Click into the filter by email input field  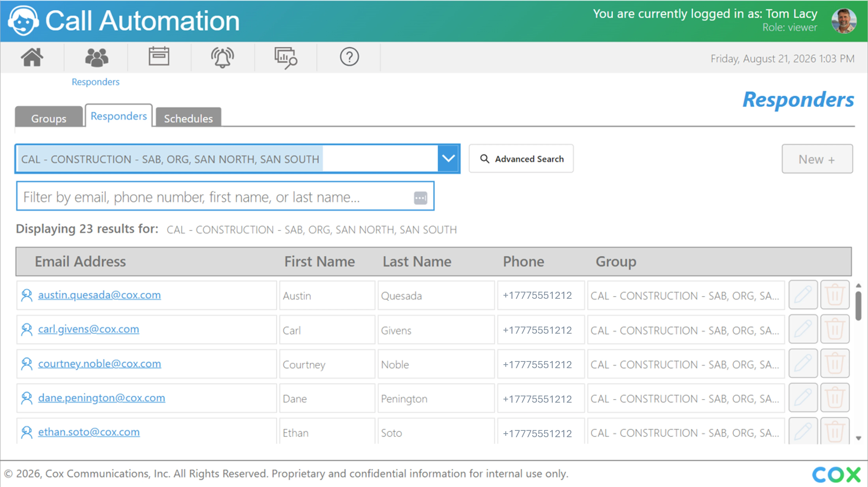pos(225,196)
